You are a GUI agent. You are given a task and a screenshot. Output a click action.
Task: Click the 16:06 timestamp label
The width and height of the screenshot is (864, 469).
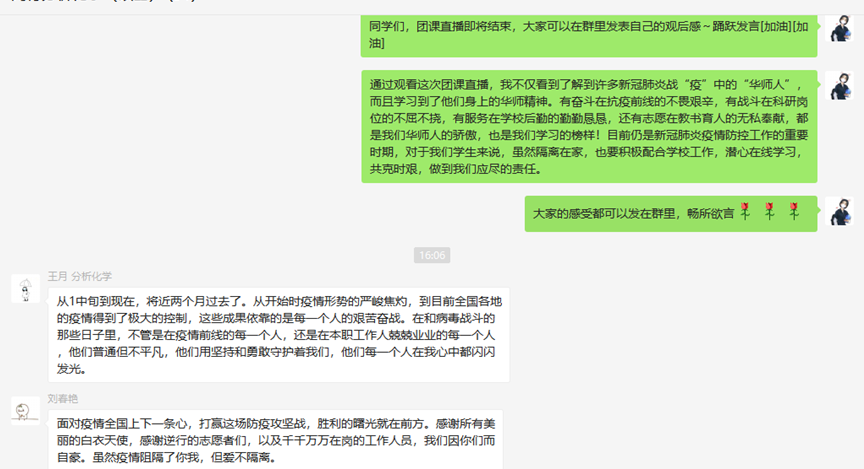(432, 255)
